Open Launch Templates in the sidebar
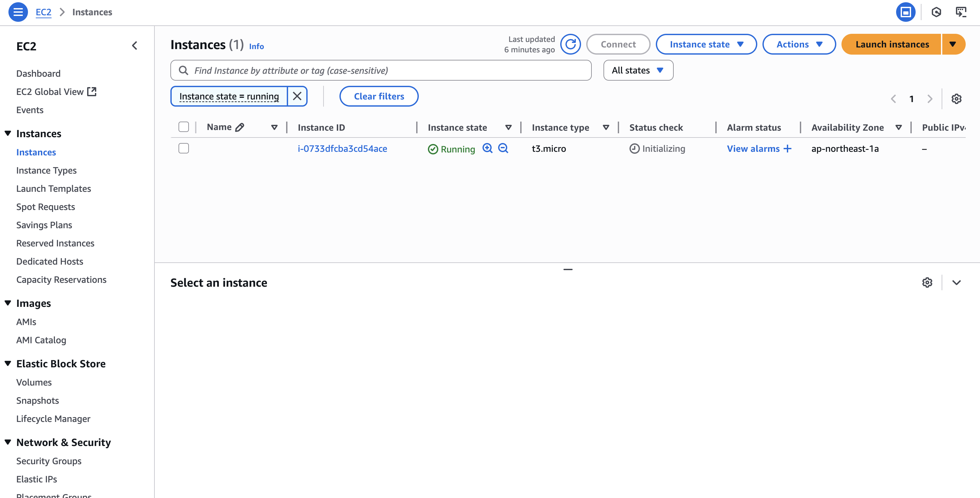This screenshot has width=980, height=498. point(54,189)
